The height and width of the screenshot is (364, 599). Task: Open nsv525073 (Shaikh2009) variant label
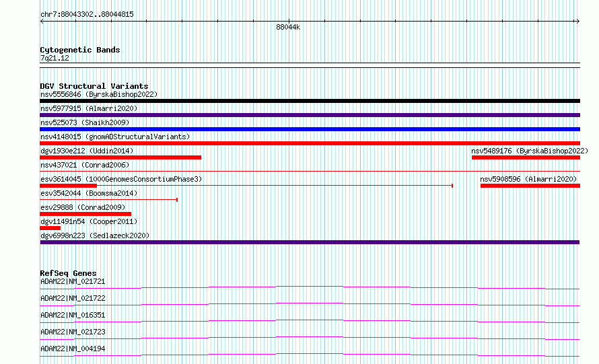pos(85,122)
